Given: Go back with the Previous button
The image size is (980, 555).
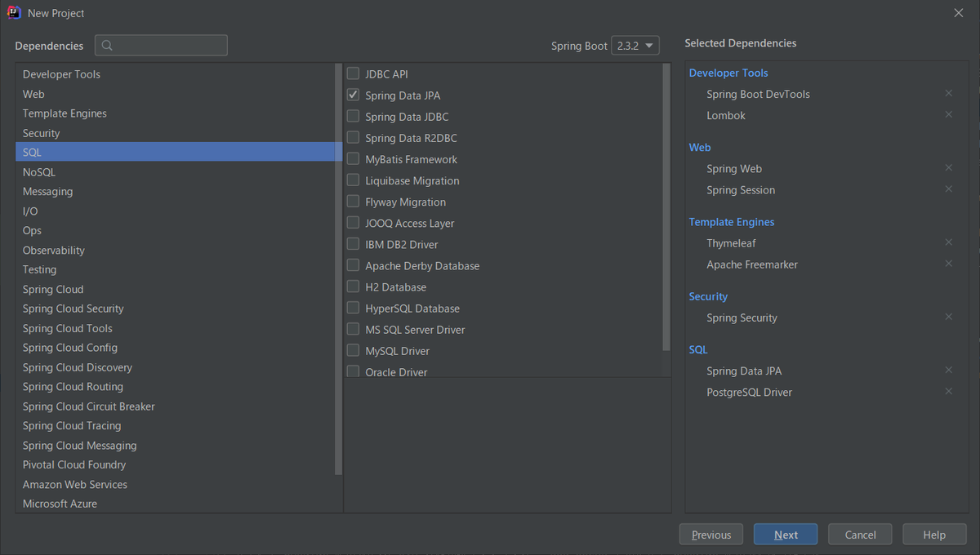Looking at the screenshot, I should point(711,535).
